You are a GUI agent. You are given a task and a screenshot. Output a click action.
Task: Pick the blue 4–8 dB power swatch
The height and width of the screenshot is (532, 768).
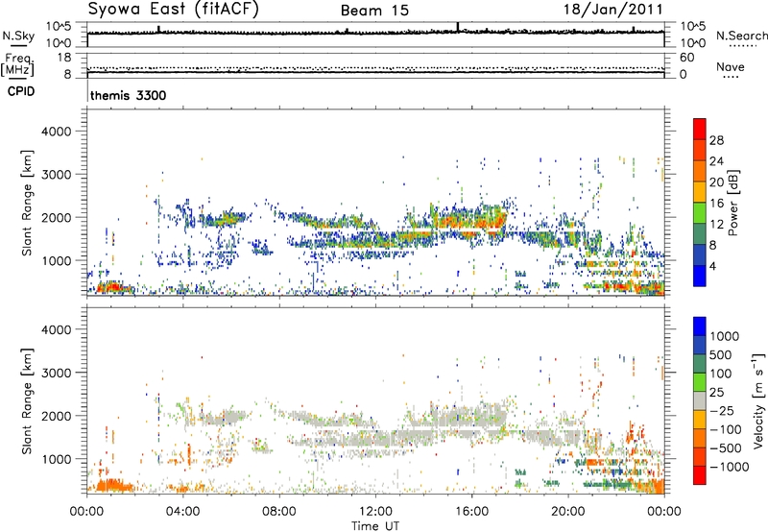(700, 254)
